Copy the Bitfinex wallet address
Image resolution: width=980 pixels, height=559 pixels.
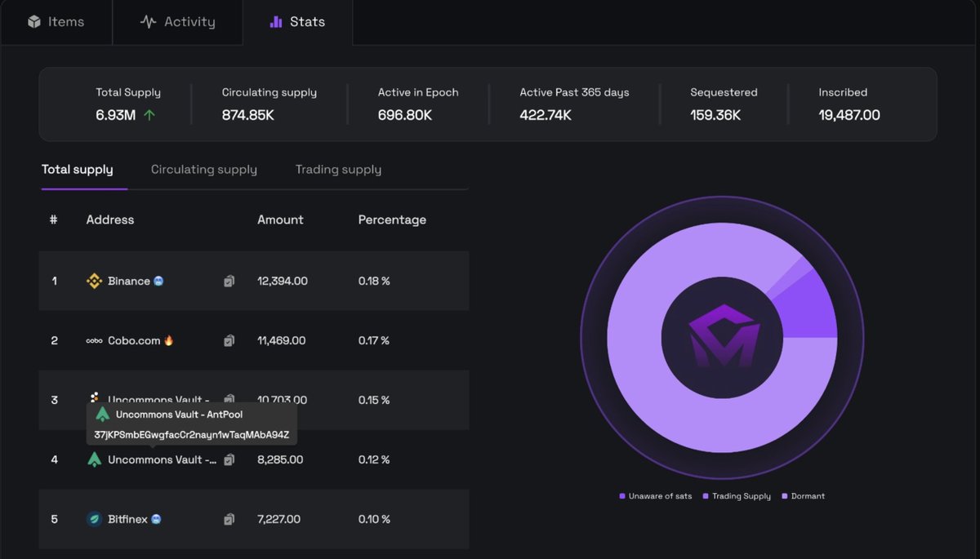(x=229, y=518)
